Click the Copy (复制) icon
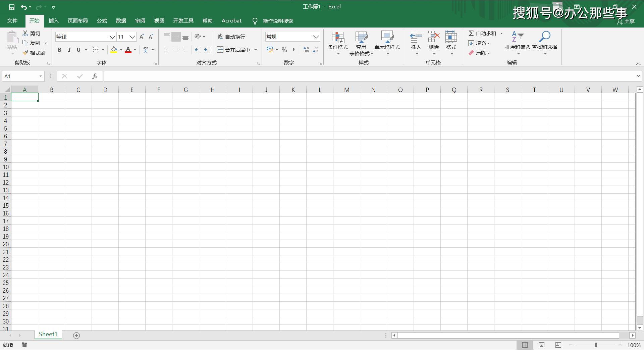The image size is (644, 350). (x=25, y=43)
